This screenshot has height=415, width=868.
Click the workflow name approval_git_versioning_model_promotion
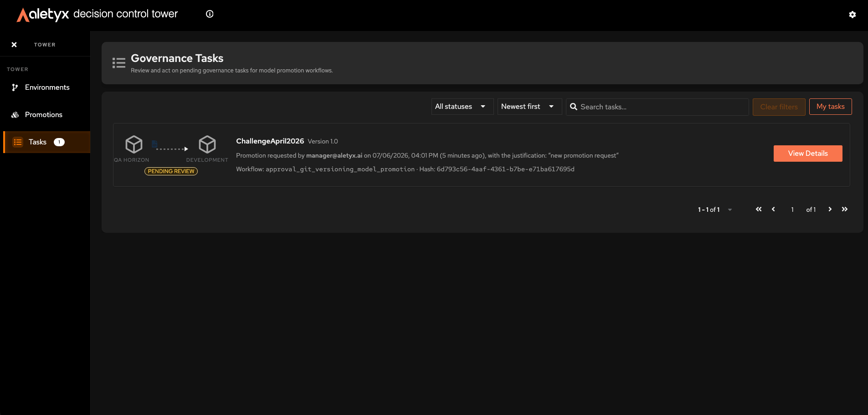(x=340, y=169)
